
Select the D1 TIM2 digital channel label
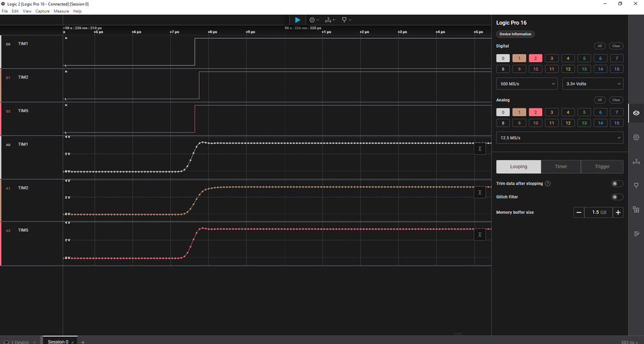coord(23,77)
